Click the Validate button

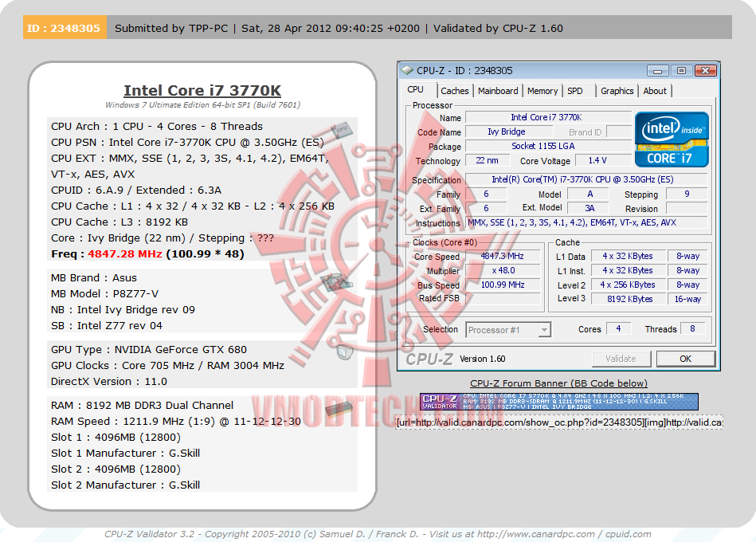coord(621,359)
